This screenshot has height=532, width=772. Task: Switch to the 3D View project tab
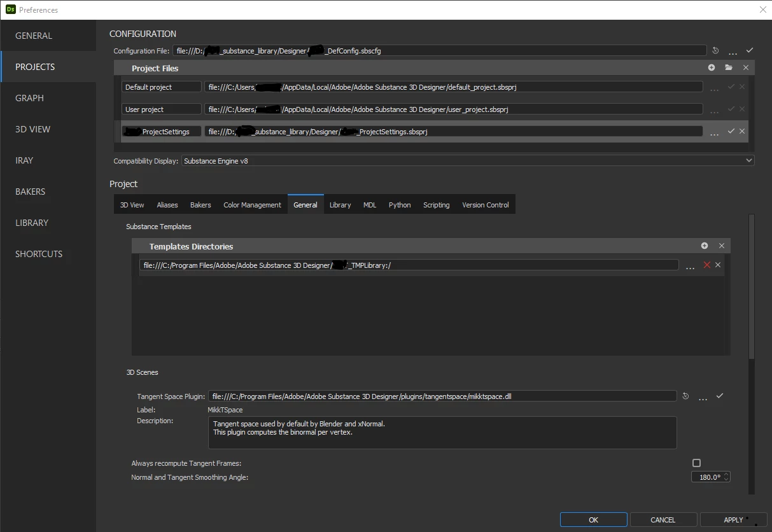[132, 205]
